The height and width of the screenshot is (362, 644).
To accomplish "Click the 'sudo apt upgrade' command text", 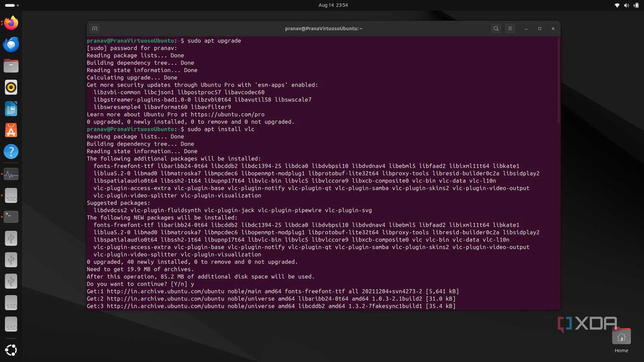I will 214,41.
